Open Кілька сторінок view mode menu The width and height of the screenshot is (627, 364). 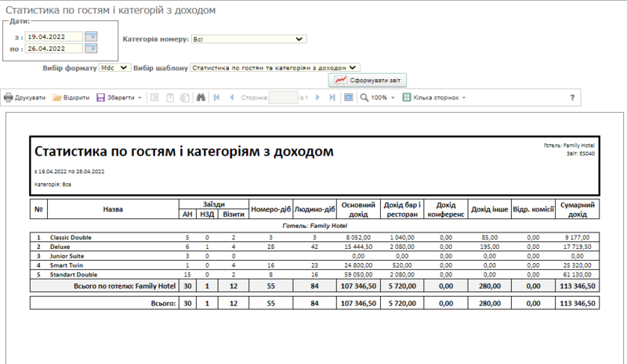pyautogui.click(x=434, y=98)
